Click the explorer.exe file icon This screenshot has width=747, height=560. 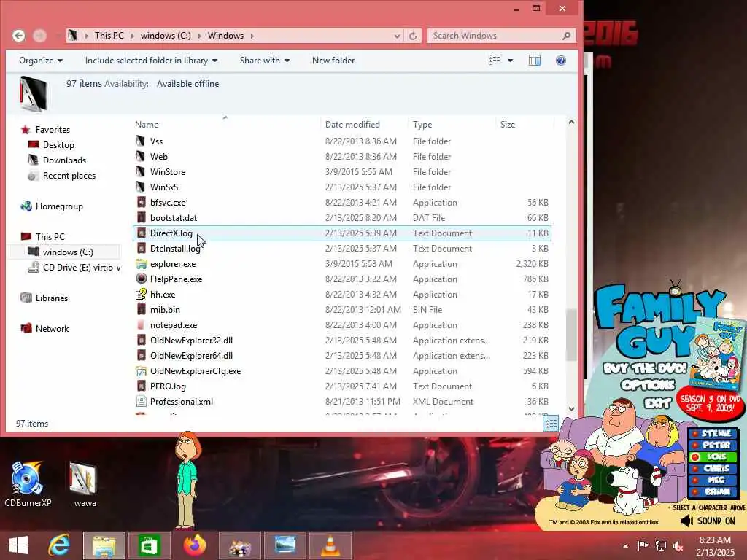pos(141,264)
